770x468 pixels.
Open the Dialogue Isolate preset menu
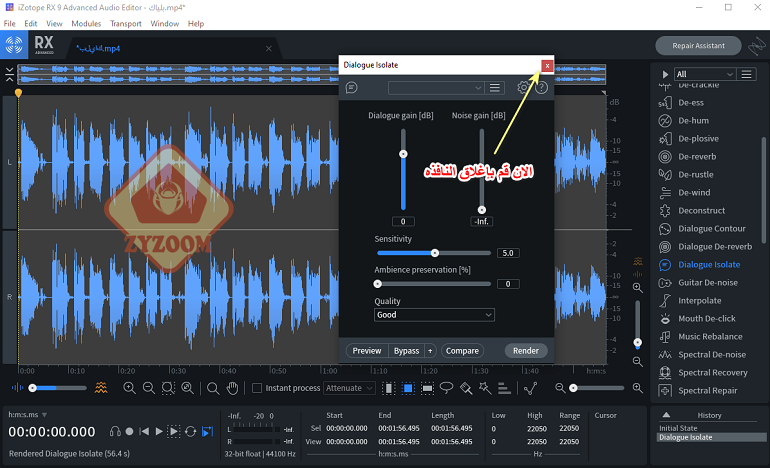click(495, 87)
